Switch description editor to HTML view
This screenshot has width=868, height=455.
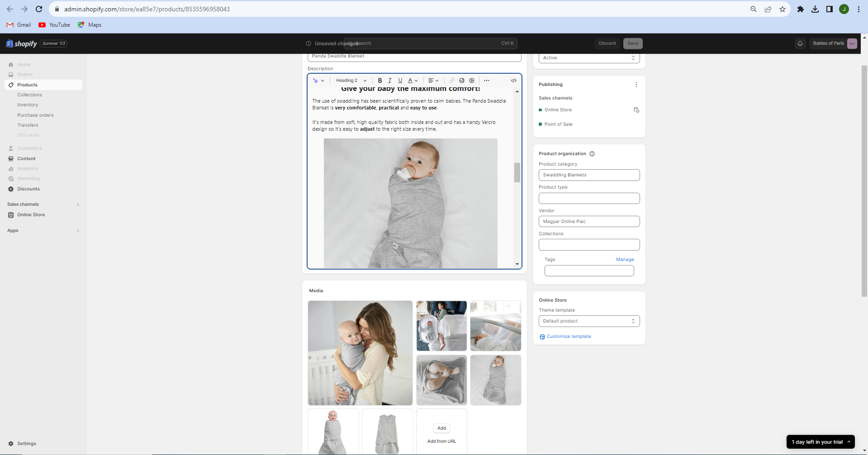514,81
